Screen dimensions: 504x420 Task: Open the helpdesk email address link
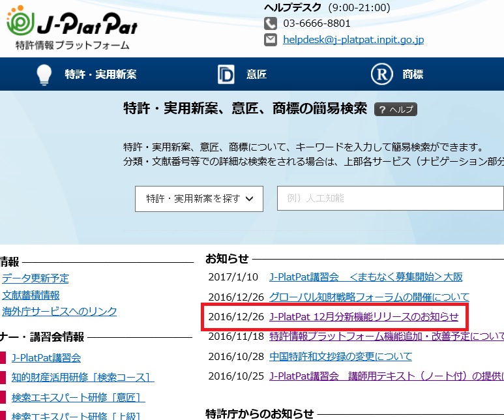pos(353,40)
